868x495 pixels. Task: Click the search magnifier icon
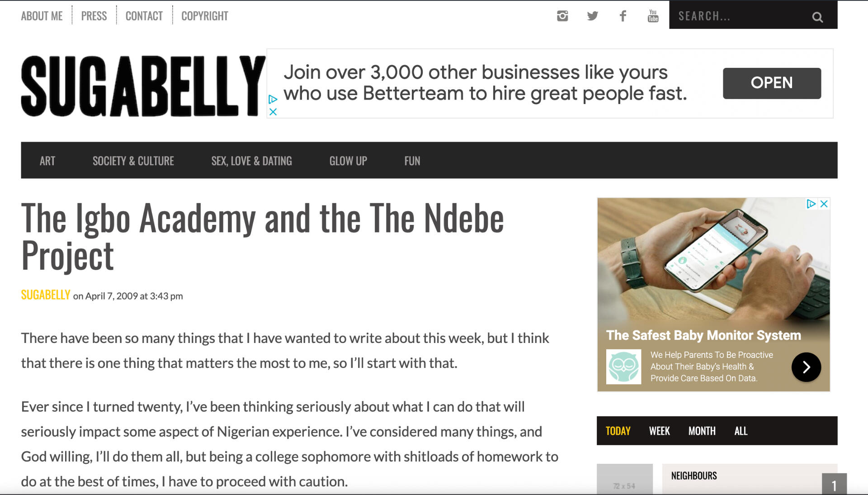pos(817,17)
